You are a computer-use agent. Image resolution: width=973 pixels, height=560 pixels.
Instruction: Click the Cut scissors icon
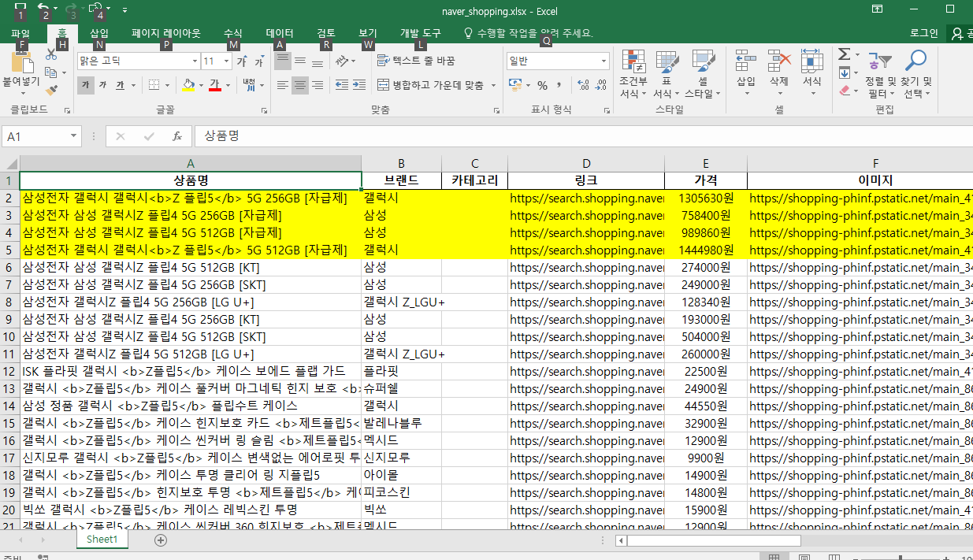coord(51,54)
